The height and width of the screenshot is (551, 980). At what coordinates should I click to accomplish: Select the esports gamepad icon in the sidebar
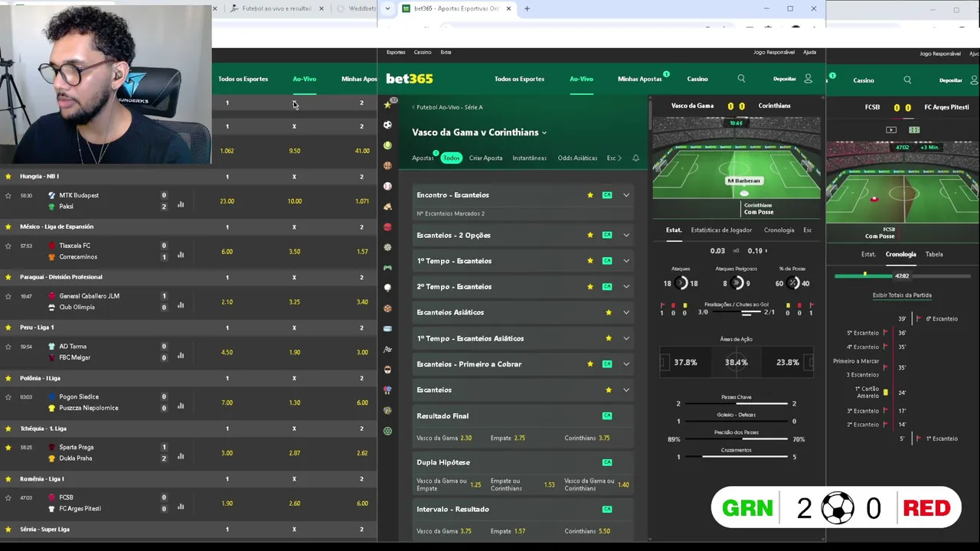[x=387, y=268]
